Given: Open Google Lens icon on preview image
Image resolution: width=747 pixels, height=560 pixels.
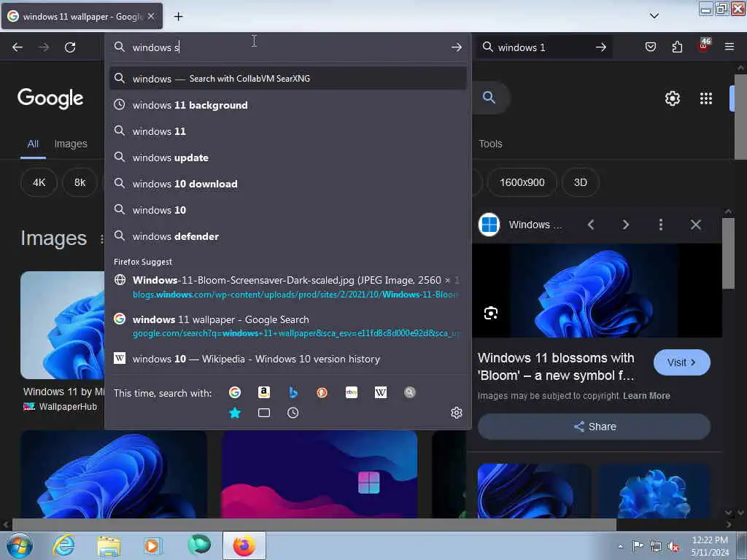Looking at the screenshot, I should (491, 313).
